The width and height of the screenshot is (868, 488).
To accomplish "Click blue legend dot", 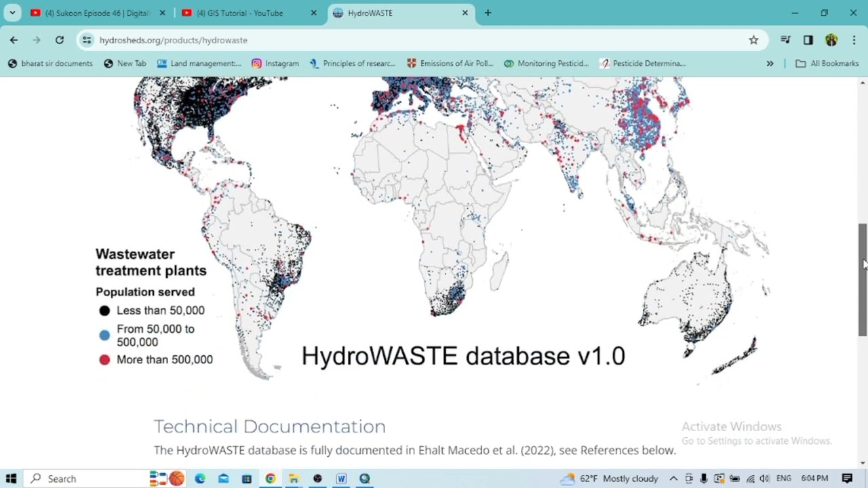I will [104, 335].
